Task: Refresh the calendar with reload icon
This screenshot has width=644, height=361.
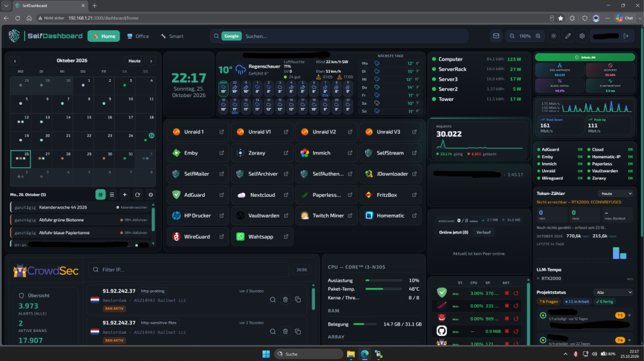Action: coord(138,195)
